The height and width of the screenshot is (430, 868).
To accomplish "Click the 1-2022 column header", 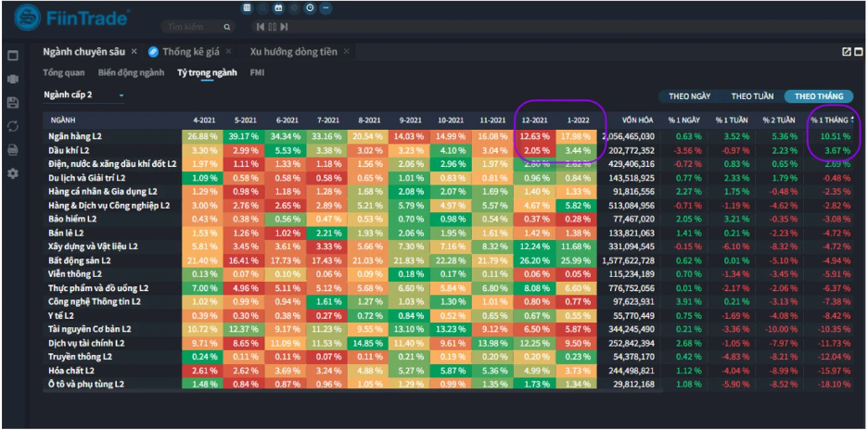I will pos(576,120).
